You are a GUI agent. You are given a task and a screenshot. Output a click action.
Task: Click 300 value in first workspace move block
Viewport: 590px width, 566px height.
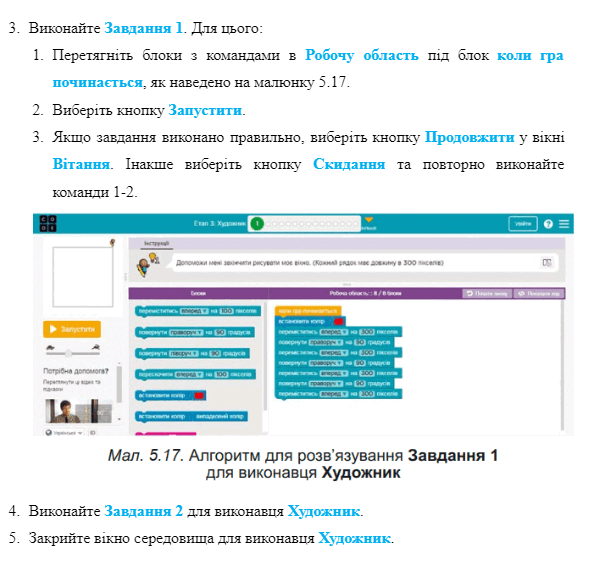tap(366, 332)
